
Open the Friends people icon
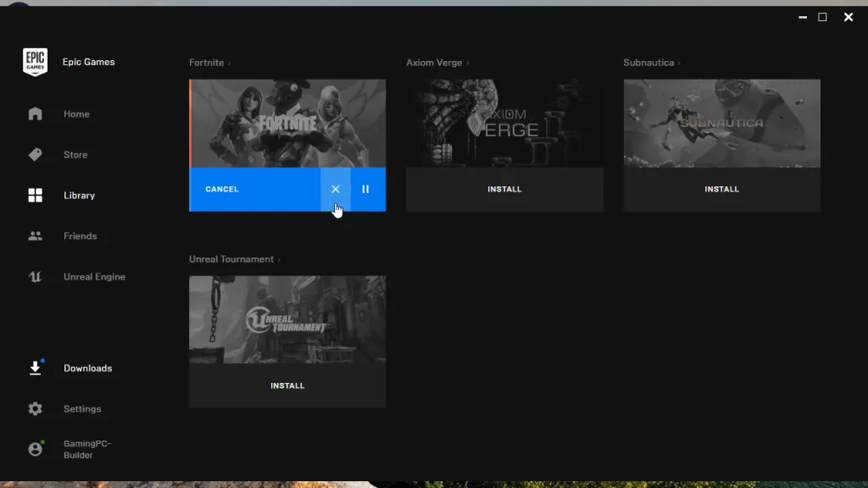tap(35, 236)
